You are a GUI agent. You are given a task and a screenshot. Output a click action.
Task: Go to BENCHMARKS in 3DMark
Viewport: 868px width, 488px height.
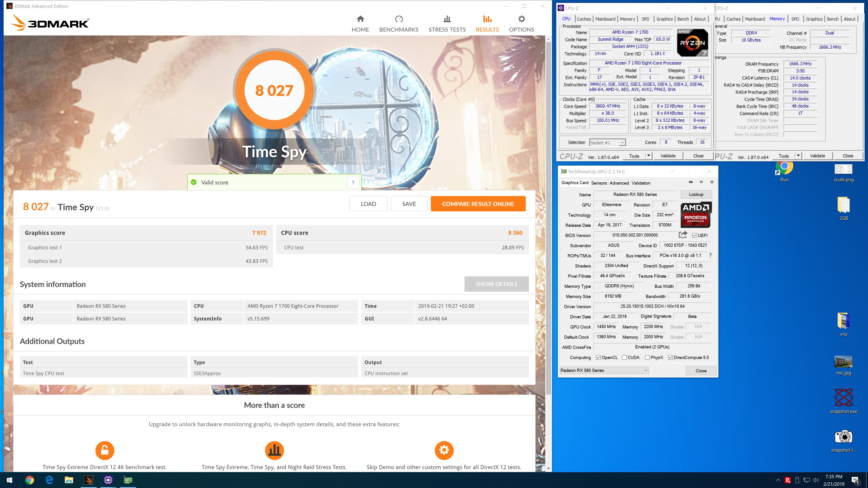click(x=399, y=23)
